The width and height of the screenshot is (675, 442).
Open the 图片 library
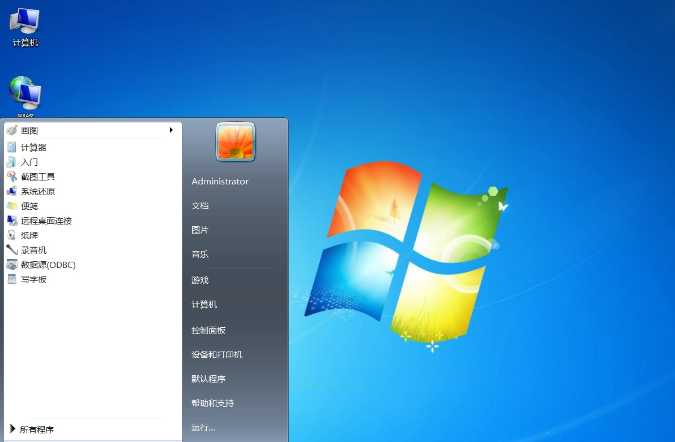tap(200, 230)
